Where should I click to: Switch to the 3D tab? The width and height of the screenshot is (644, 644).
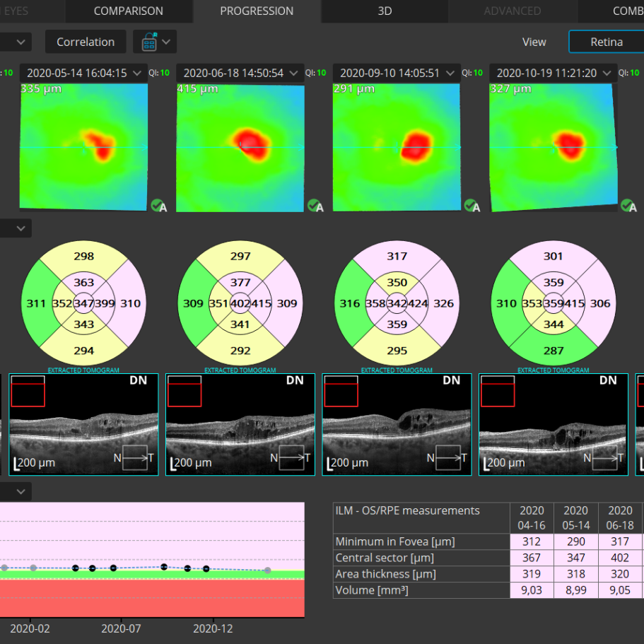(x=385, y=11)
